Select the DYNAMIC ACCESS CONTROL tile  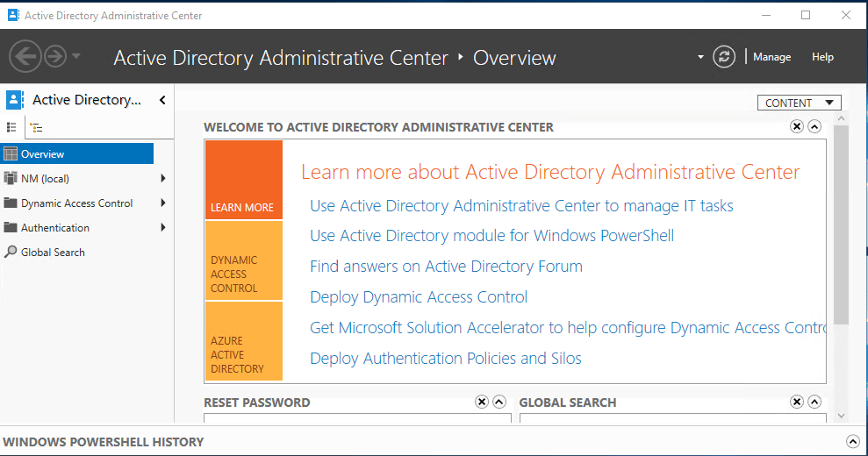pyautogui.click(x=244, y=260)
